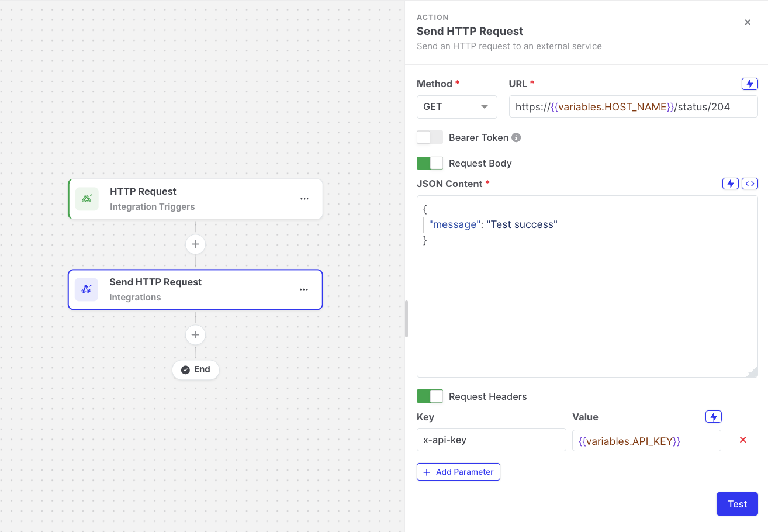Screen dimensions: 768x532
Task: Click the lightning variable icon above header Value
Action: pos(714,417)
